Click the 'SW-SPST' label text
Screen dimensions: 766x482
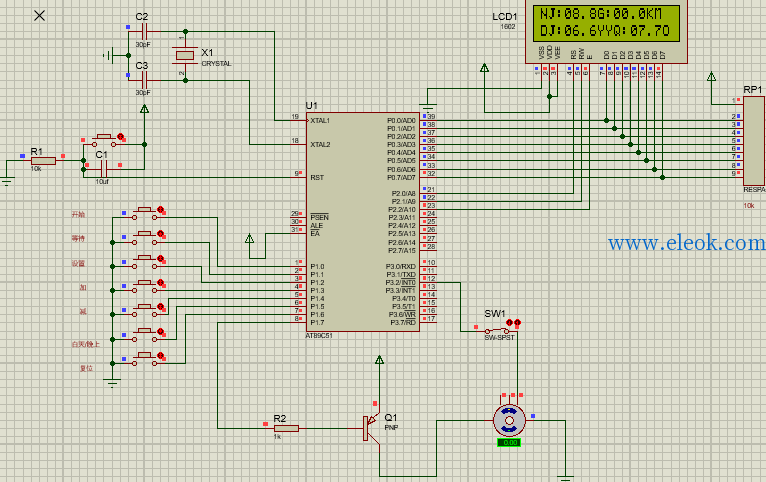click(x=499, y=337)
